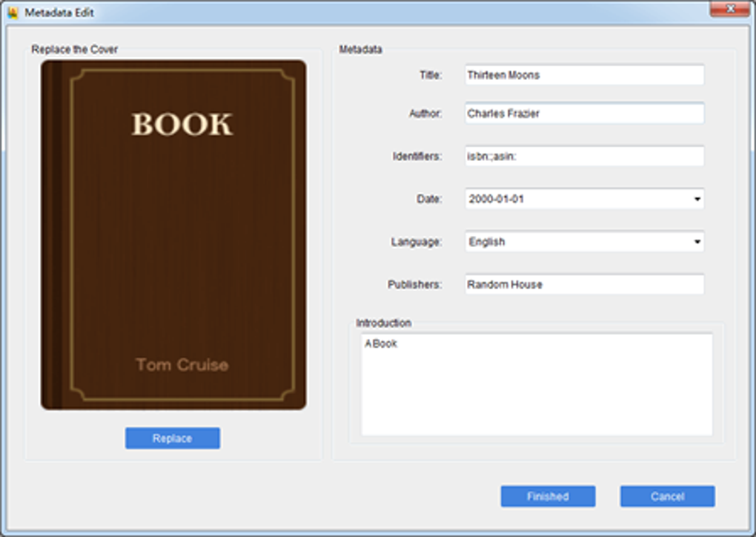756x537 pixels.
Task: Open the Date dropdown arrow
Action: 697,199
